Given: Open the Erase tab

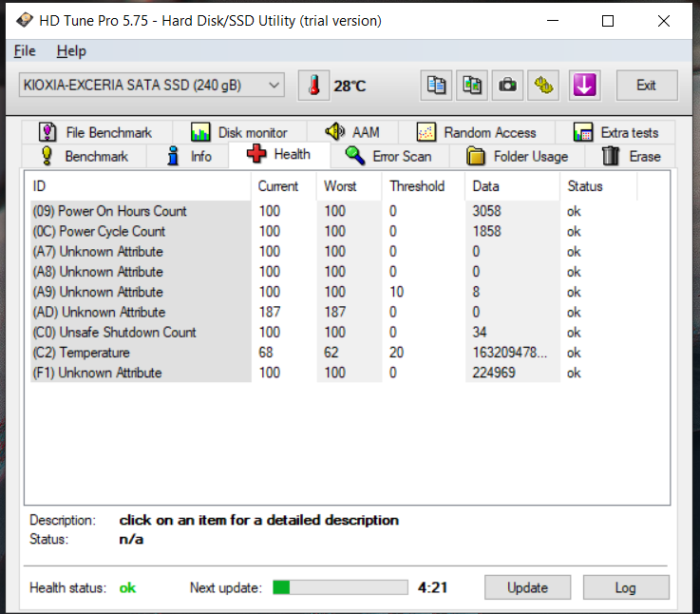Looking at the screenshot, I should (631, 157).
